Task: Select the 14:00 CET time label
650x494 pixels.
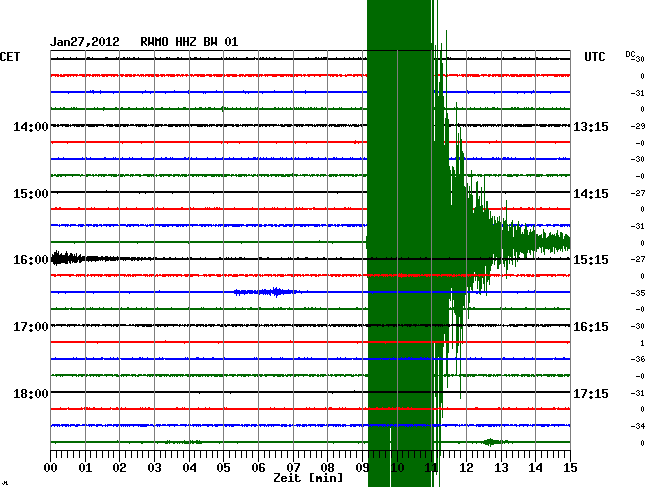Action: click(31, 126)
